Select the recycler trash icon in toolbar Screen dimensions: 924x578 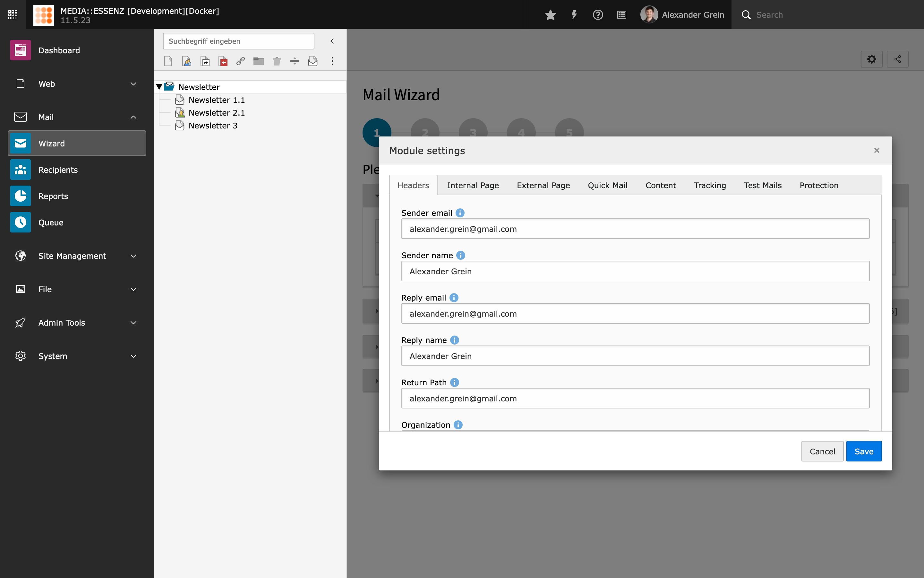click(277, 61)
